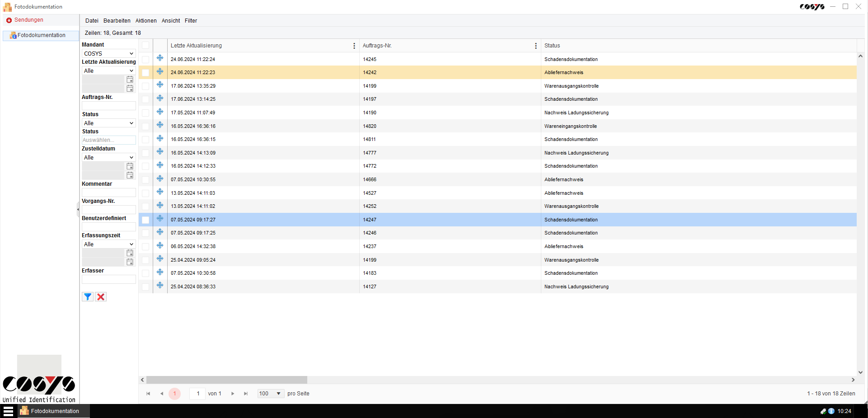
Task: Open the Letzte Aktualisierung Alle dropdown
Action: click(x=108, y=70)
